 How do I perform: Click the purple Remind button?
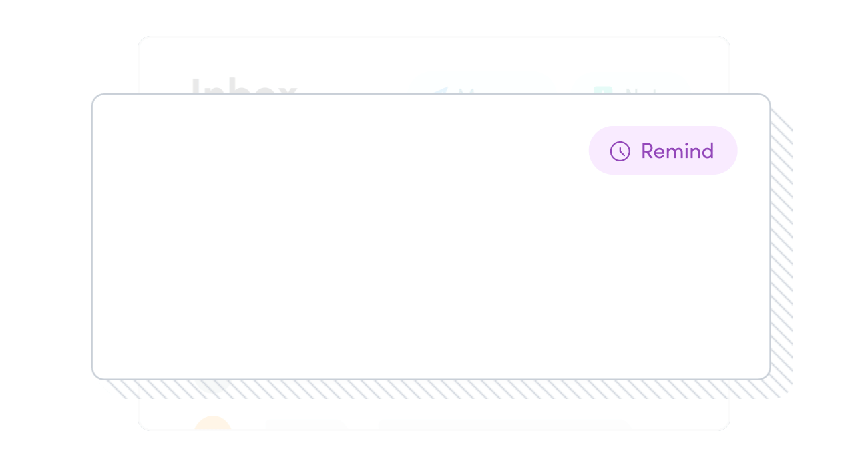click(x=663, y=151)
